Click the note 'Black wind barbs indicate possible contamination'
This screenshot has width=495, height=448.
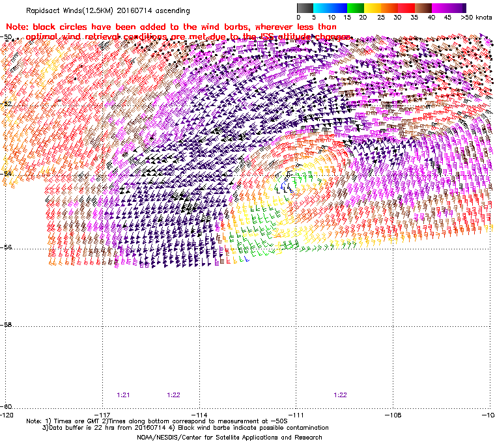253,428
